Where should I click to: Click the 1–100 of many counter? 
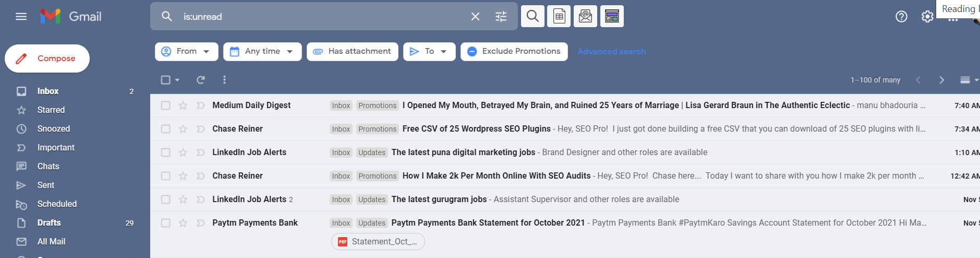pos(875,80)
